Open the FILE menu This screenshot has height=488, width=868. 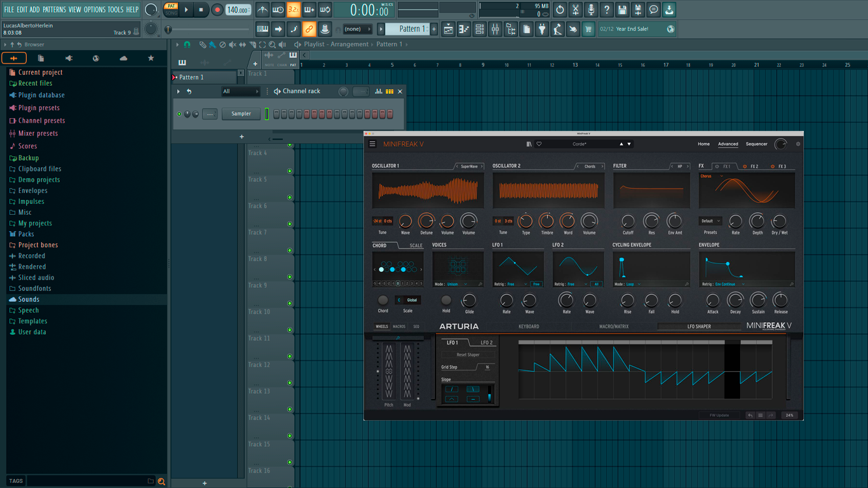(x=9, y=10)
